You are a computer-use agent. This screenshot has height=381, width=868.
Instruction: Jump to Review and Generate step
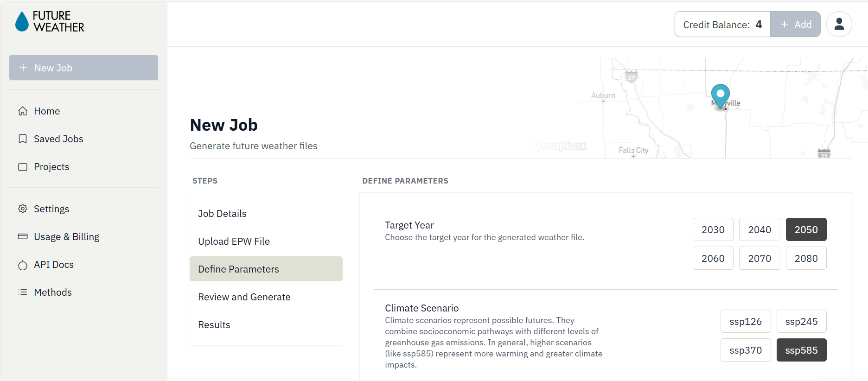click(244, 297)
